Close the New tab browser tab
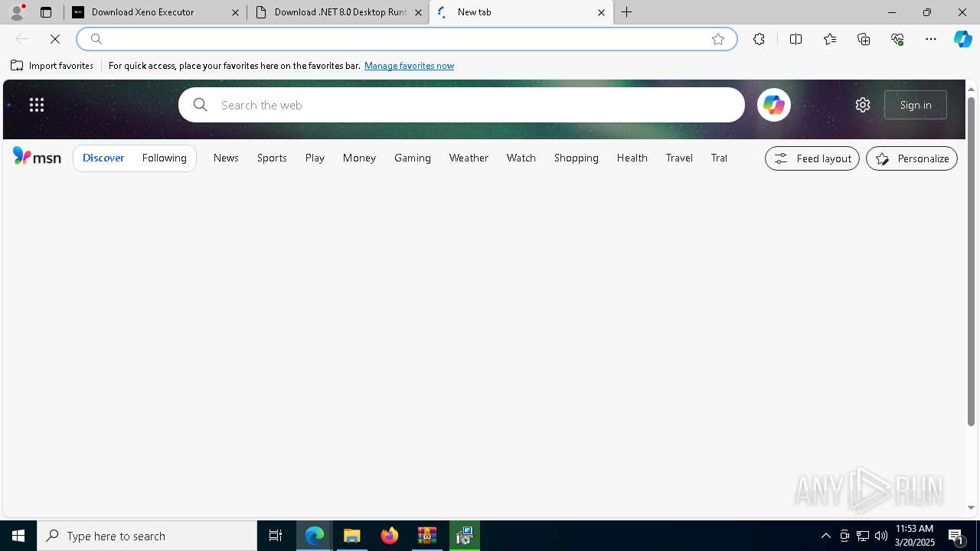This screenshot has width=980, height=551. [x=601, y=12]
